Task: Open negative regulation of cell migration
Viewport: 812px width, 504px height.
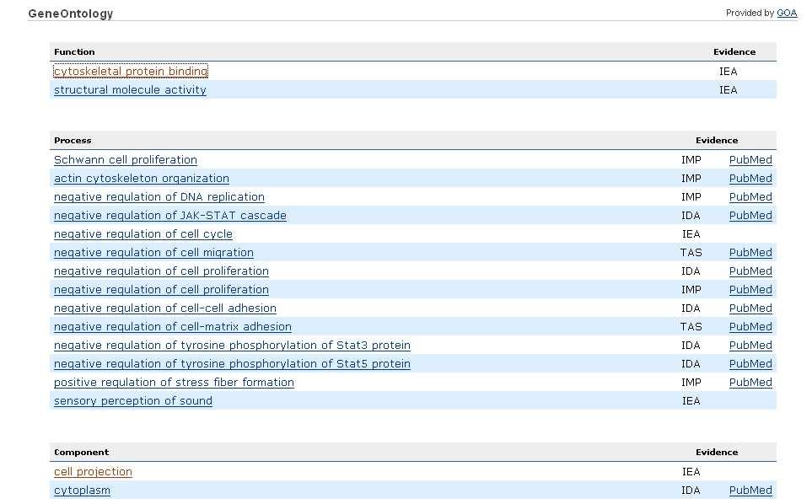Action: (153, 253)
